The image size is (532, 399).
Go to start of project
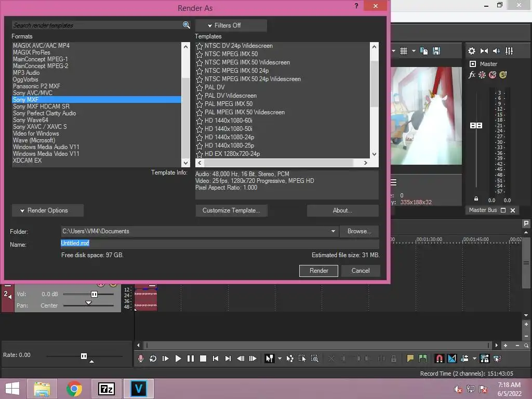pyautogui.click(x=216, y=358)
